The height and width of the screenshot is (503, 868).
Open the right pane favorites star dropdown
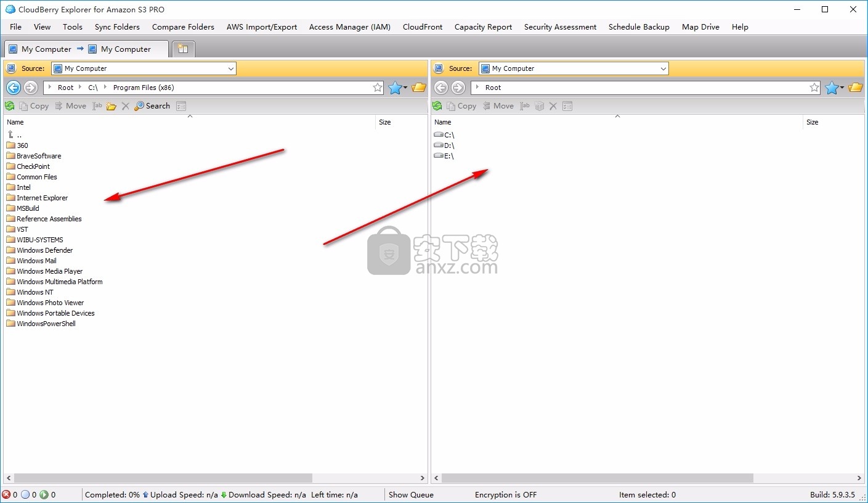(x=842, y=88)
